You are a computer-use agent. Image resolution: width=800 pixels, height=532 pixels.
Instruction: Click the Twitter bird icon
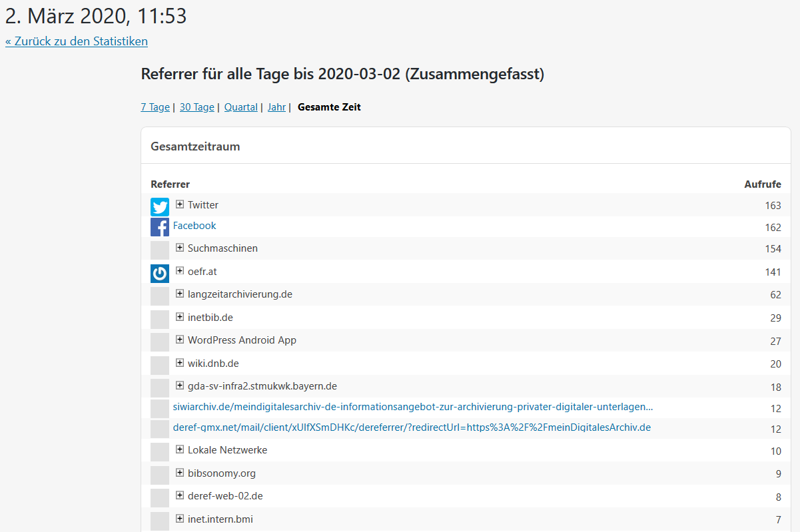(160, 207)
